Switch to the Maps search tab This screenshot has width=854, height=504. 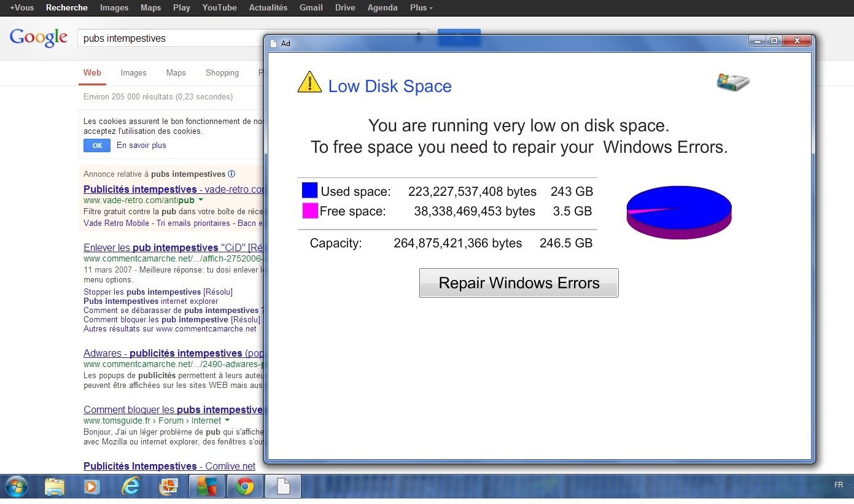[176, 73]
